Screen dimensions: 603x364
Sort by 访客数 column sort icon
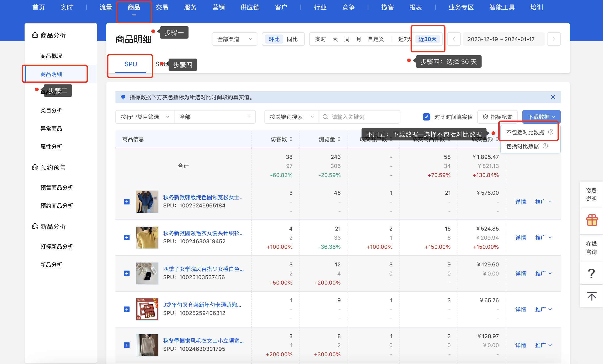(x=291, y=139)
